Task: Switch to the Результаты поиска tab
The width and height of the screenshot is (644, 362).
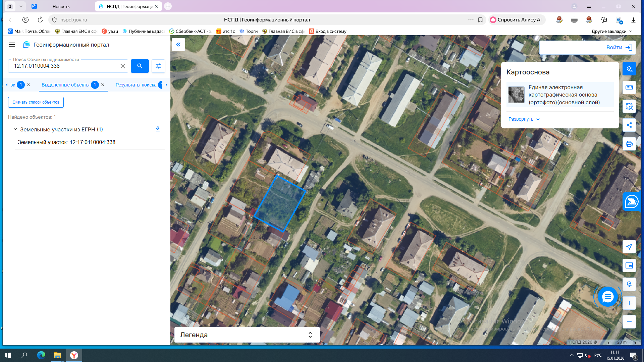Action: pyautogui.click(x=136, y=85)
